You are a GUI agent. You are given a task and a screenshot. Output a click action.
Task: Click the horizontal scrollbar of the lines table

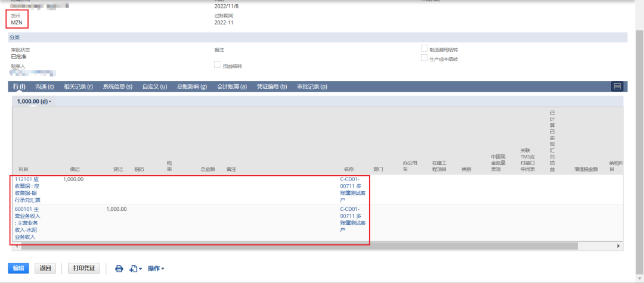coord(299,245)
